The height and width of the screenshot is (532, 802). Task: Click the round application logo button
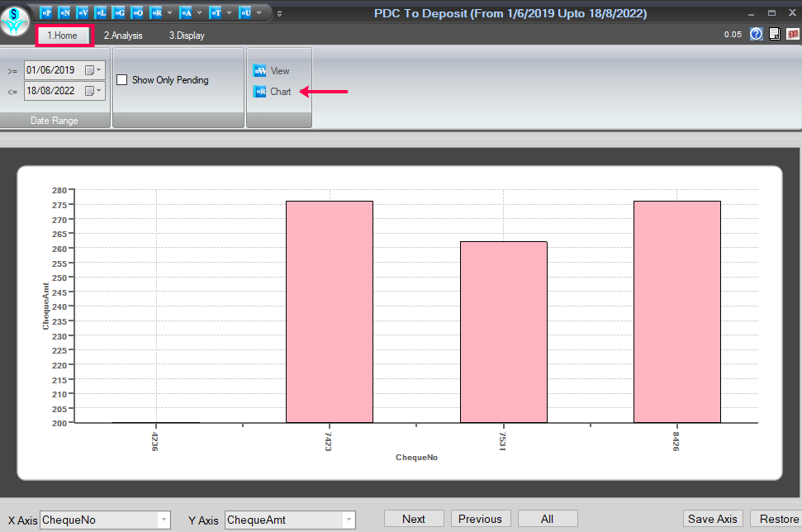(15, 21)
